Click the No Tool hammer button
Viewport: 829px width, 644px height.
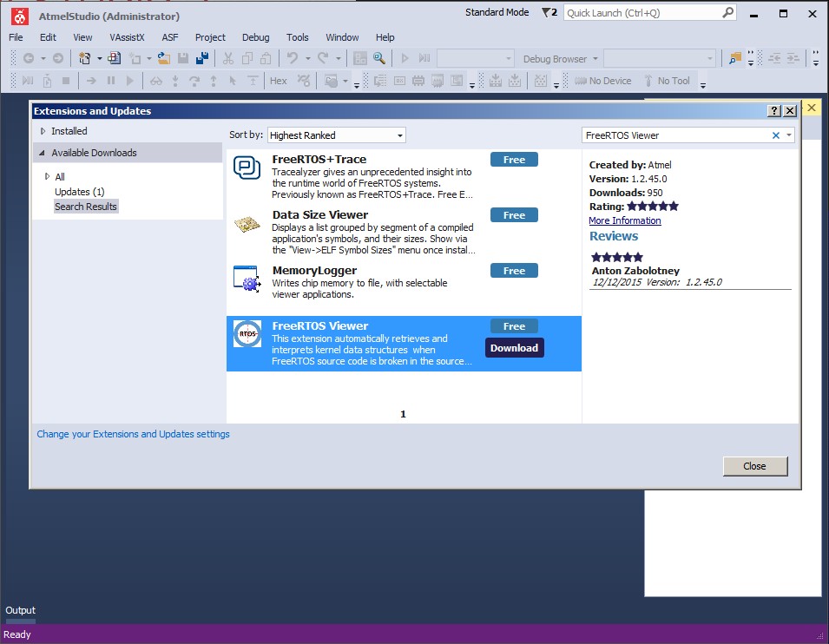[668, 81]
